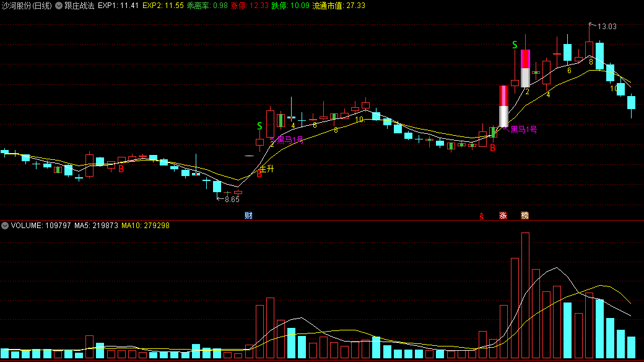This screenshot has width=644, height=362.
Task: Click the 流通市值: 27.33 readout
Action: tap(339, 6)
